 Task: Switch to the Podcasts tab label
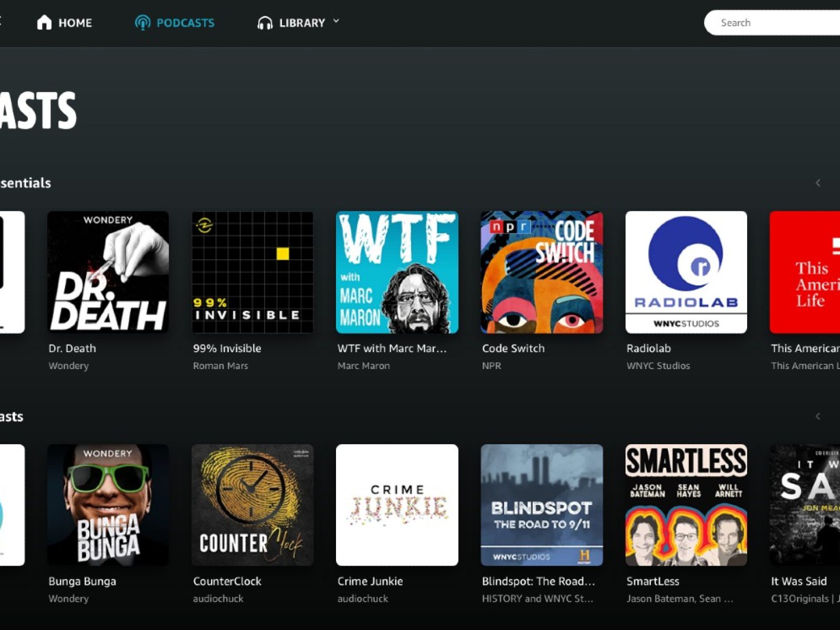pos(185,23)
